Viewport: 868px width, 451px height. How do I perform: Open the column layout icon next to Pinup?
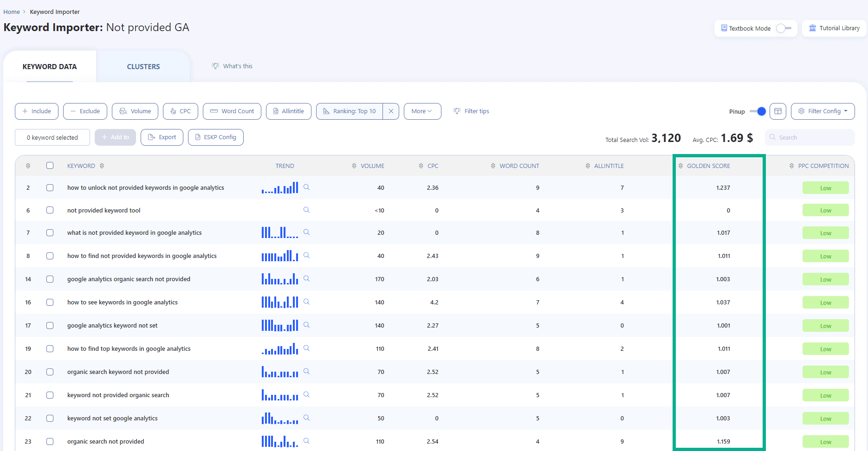click(x=778, y=111)
